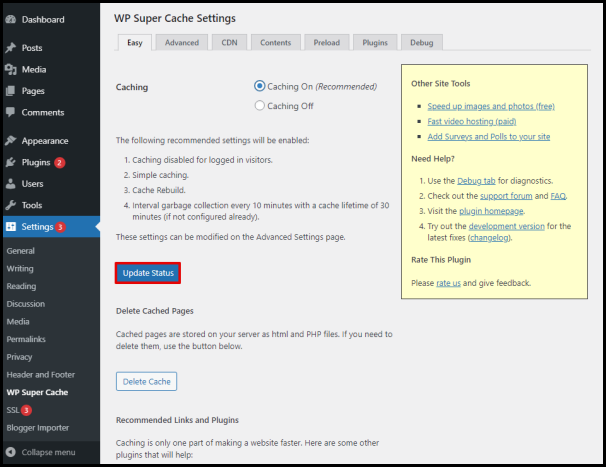Select the Caching On radio button
The width and height of the screenshot is (606, 467).
click(x=260, y=86)
